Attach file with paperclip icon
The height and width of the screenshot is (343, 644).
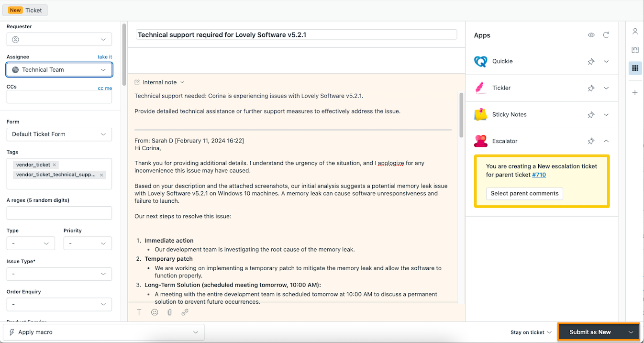pos(169,312)
